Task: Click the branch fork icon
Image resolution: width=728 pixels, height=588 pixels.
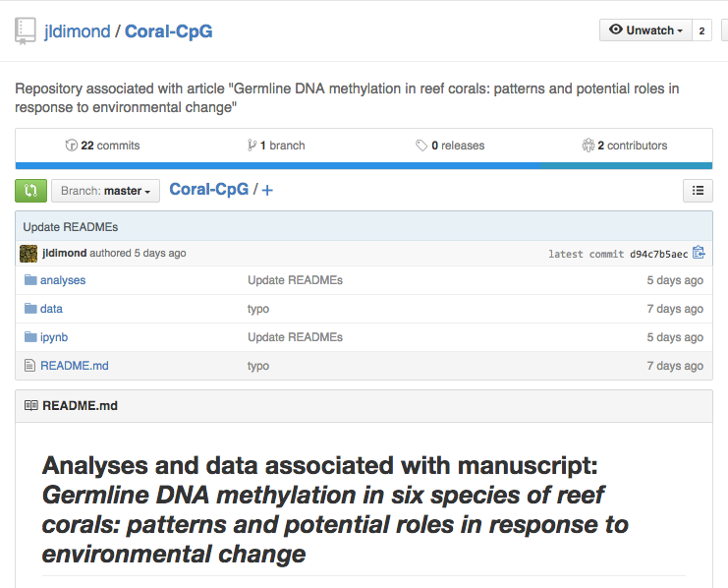Action: [x=252, y=146]
